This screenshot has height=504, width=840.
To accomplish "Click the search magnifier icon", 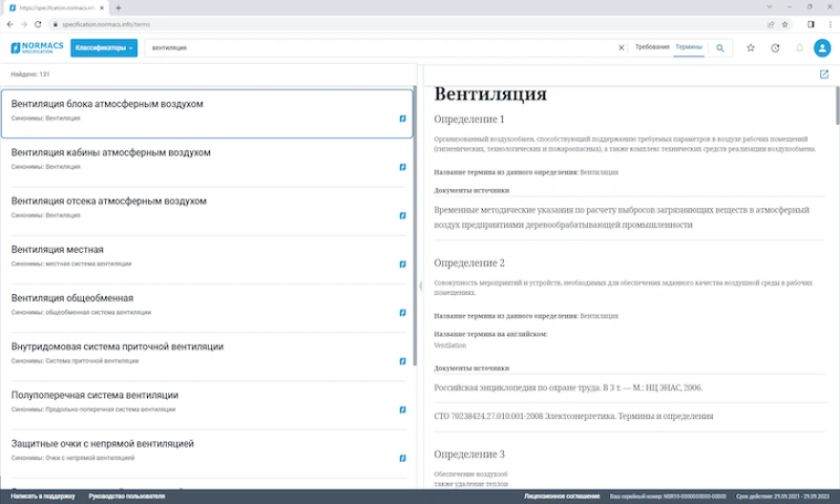I will tap(720, 48).
